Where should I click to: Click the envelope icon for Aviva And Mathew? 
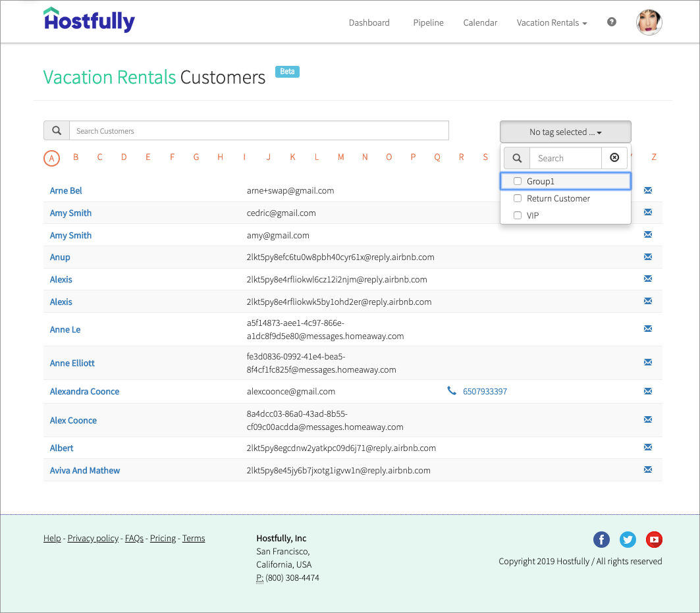[x=647, y=469]
